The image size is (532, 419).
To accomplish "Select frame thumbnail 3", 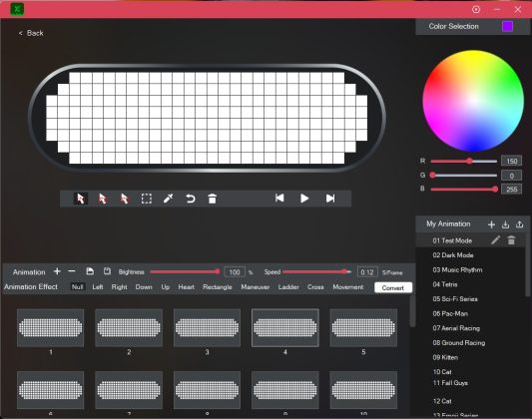I will point(207,328).
